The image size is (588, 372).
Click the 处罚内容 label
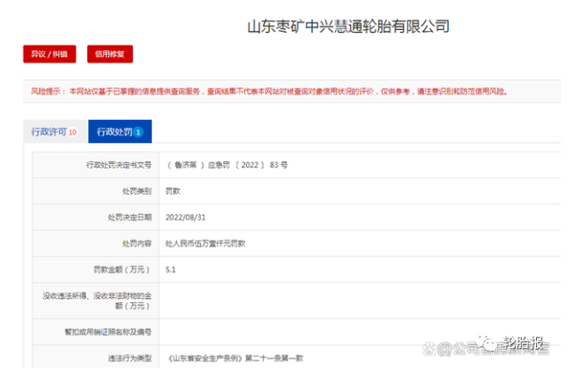137,244
